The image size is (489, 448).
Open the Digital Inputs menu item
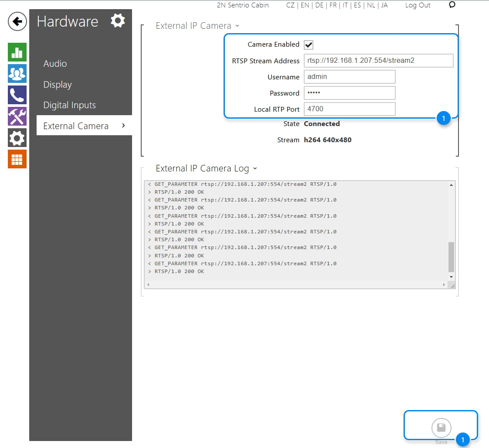(x=69, y=105)
